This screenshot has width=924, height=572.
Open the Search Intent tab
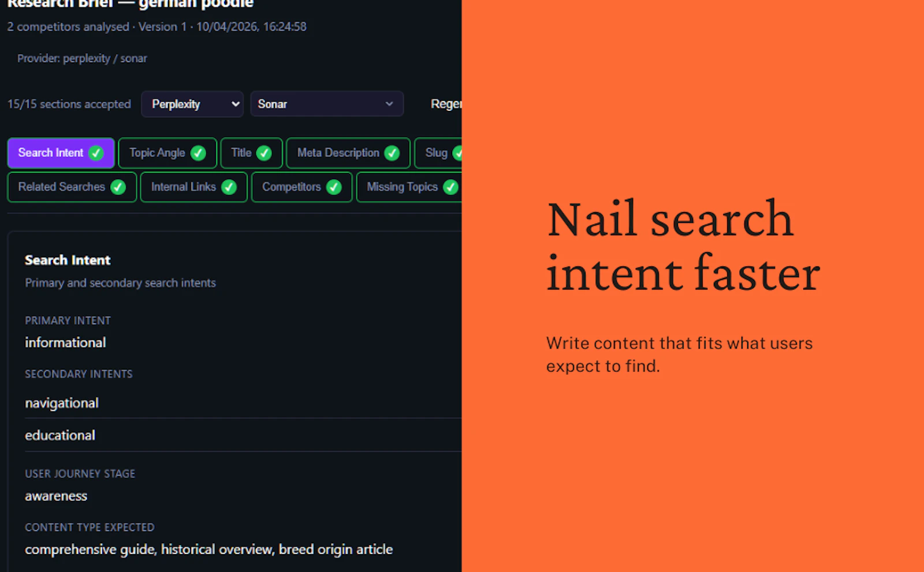(x=61, y=153)
